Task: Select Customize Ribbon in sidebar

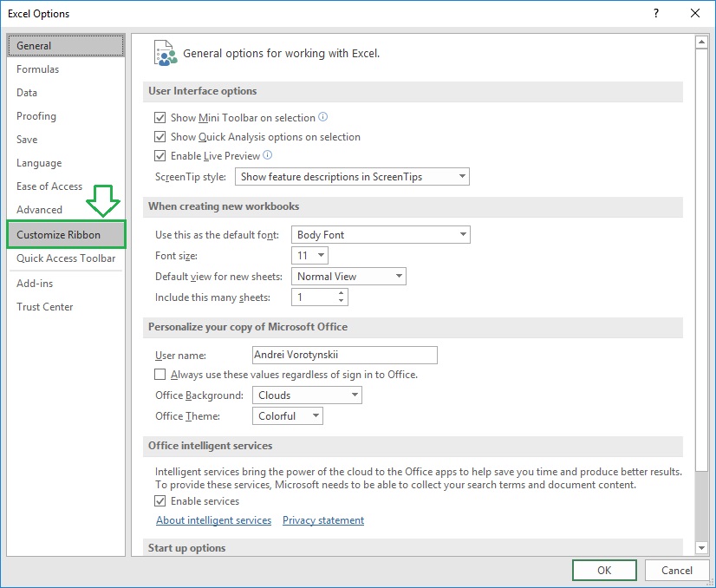Action: 66,234
